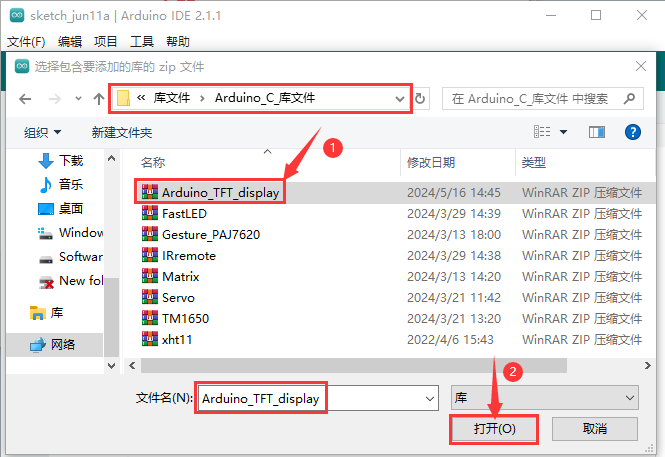Open the 库 file type dropdown
This screenshot has height=457, width=665.
[545, 398]
